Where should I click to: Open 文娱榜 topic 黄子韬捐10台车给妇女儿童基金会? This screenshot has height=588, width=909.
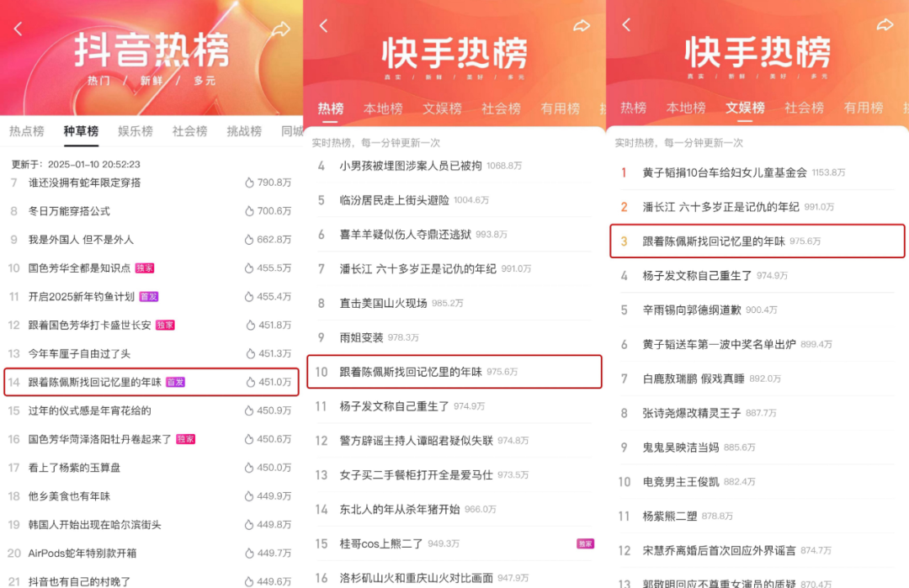[x=725, y=172]
